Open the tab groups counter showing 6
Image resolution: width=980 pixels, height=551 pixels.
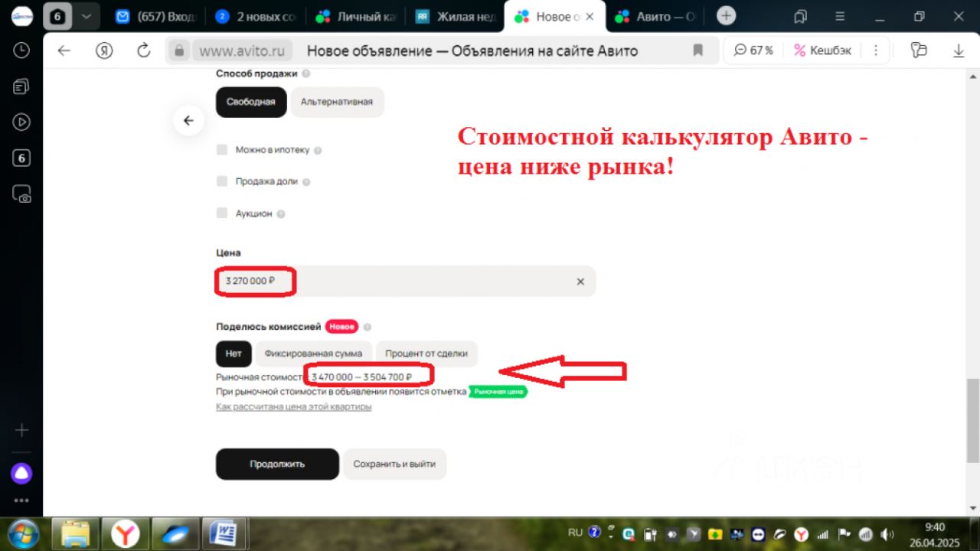click(57, 16)
